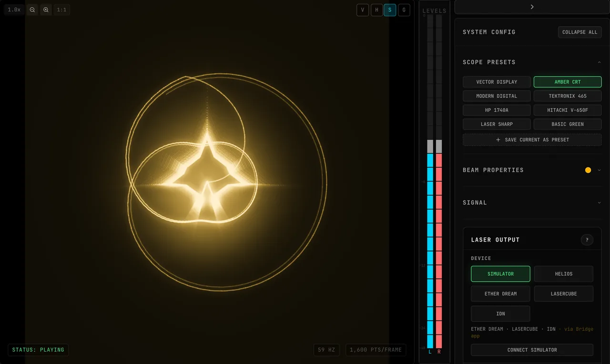The width and height of the screenshot is (610, 364).
Task: Select the Laser Sharp preset
Action: click(497, 124)
